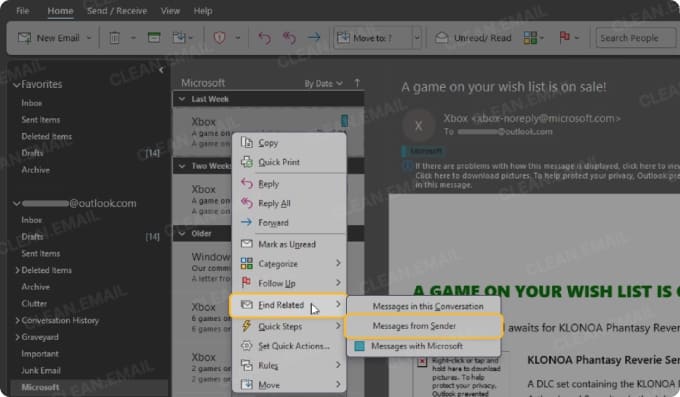Viewport: 680px width, 397px height.
Task: Open the Categorize squares icon in ribbon
Action: (x=530, y=38)
